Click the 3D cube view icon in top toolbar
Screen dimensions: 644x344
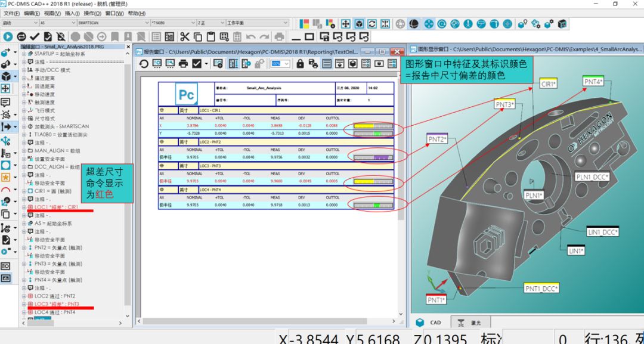tap(358, 24)
